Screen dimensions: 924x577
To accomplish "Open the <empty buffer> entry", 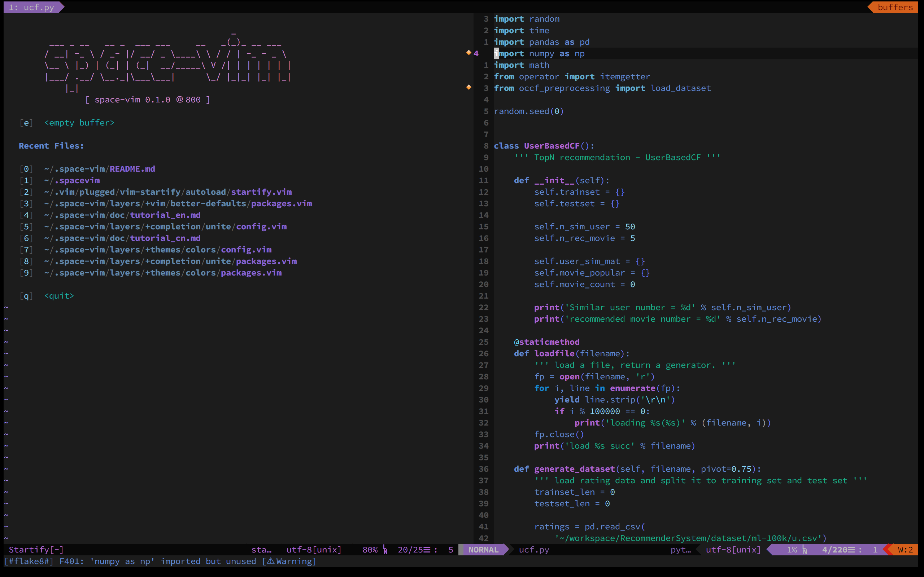I will pos(79,123).
